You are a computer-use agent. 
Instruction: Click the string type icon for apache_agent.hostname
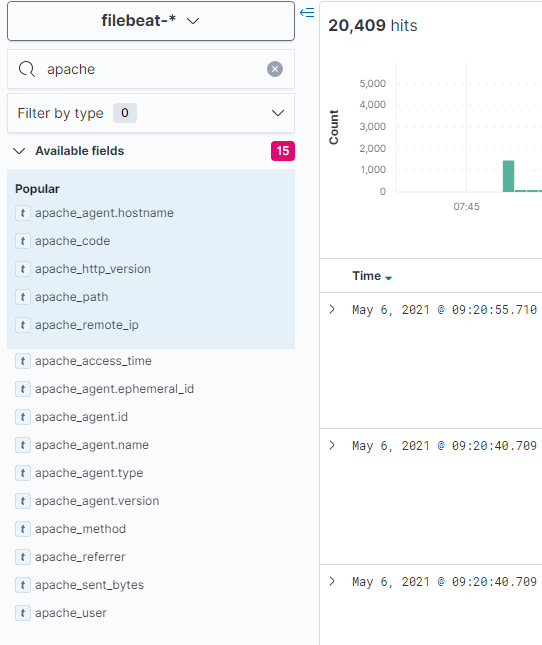coord(23,213)
